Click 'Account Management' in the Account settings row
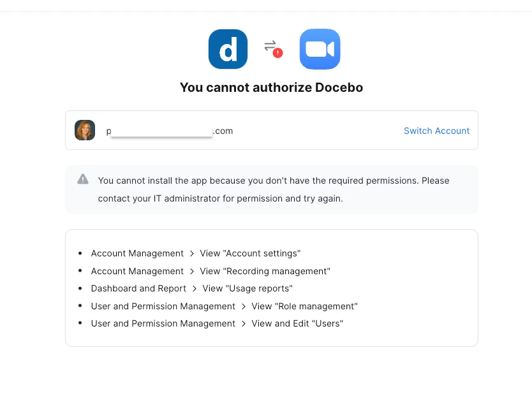The image size is (532, 405). click(x=137, y=253)
